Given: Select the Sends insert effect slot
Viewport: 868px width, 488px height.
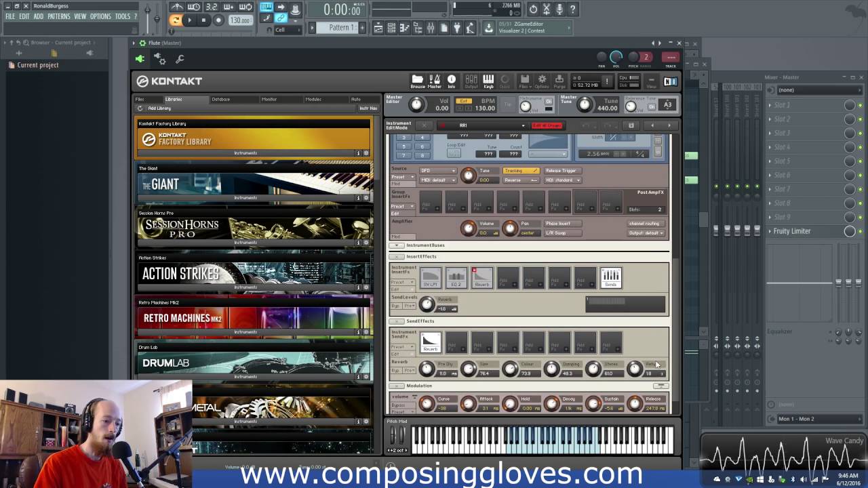Looking at the screenshot, I should (x=611, y=277).
